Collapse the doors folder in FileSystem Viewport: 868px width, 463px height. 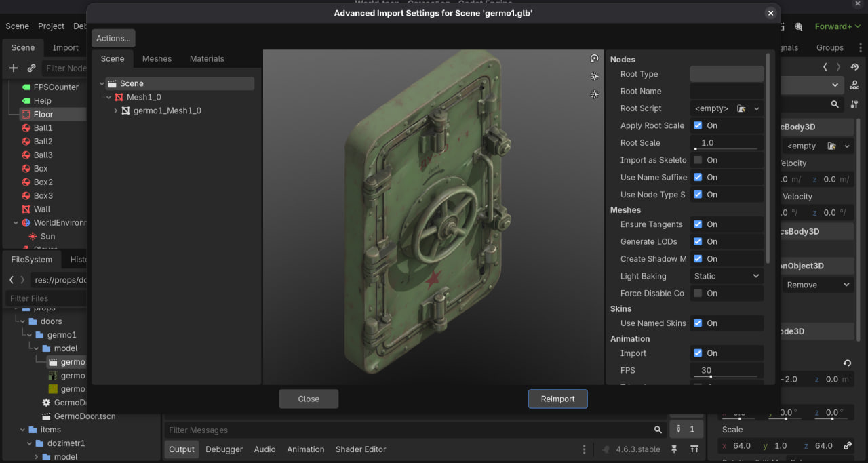pos(22,321)
